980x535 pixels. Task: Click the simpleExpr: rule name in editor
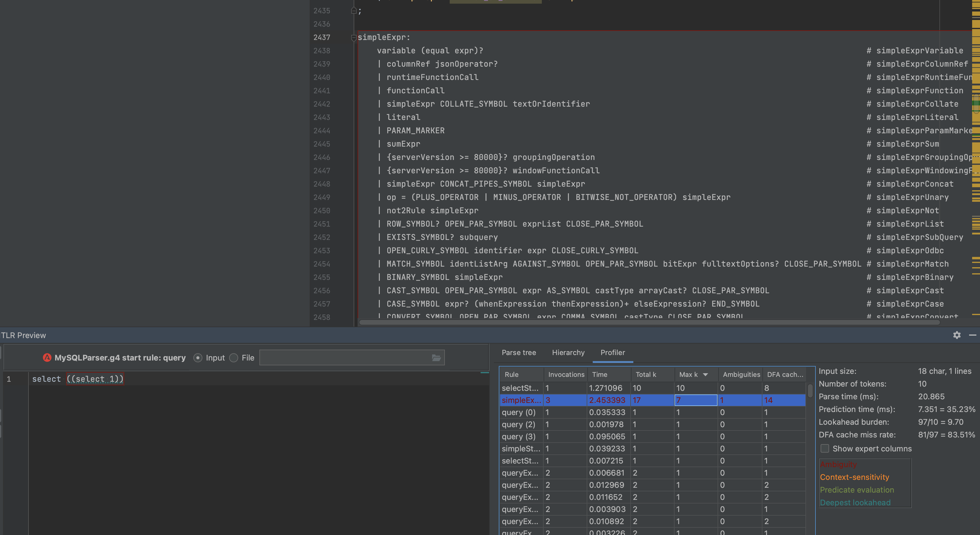(x=384, y=37)
